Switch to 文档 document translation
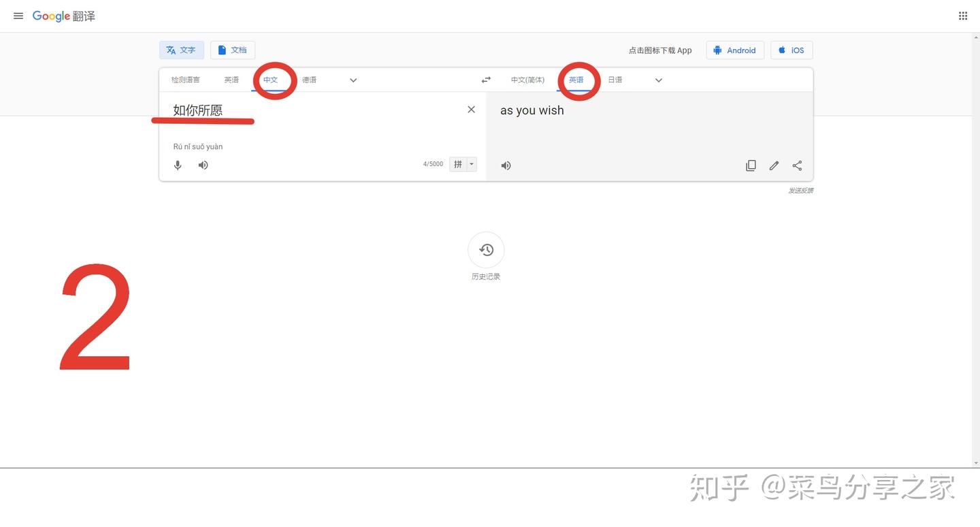This screenshot has height=527, width=980. coord(233,50)
